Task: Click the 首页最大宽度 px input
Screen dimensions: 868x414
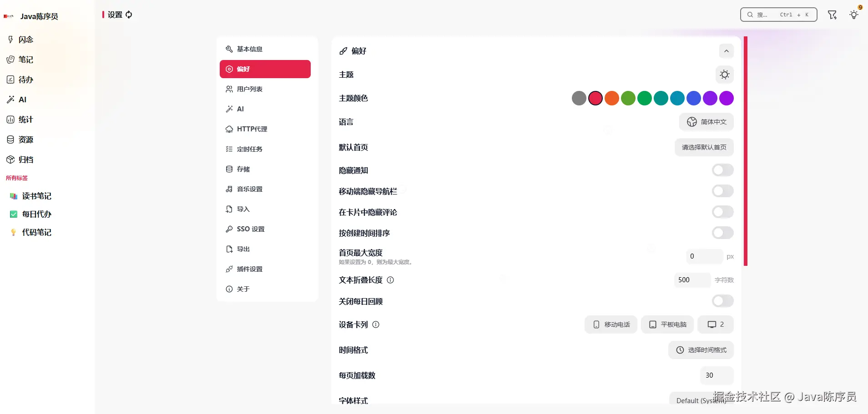Action: coord(705,256)
